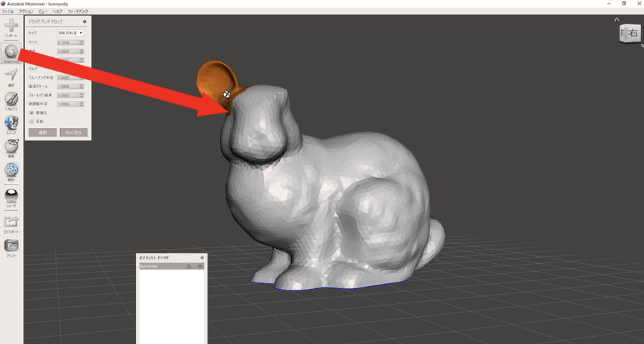644x344 pixels.
Task: Open the ヘルプ menu
Action: click(57, 11)
